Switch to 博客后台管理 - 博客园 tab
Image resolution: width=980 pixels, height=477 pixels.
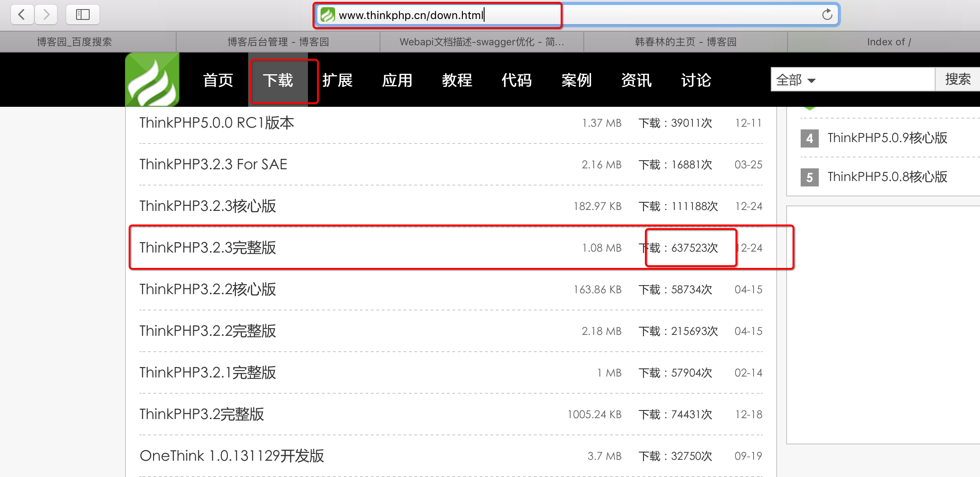[x=278, y=42]
